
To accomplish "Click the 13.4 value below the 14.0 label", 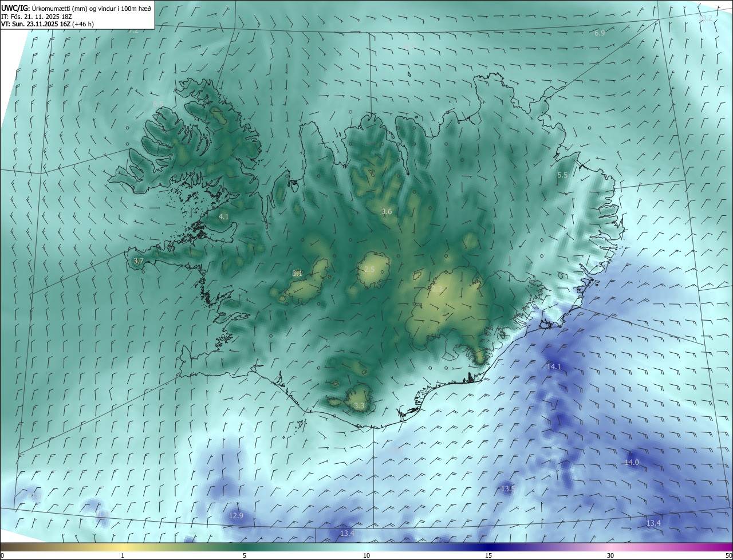I will click(653, 523).
